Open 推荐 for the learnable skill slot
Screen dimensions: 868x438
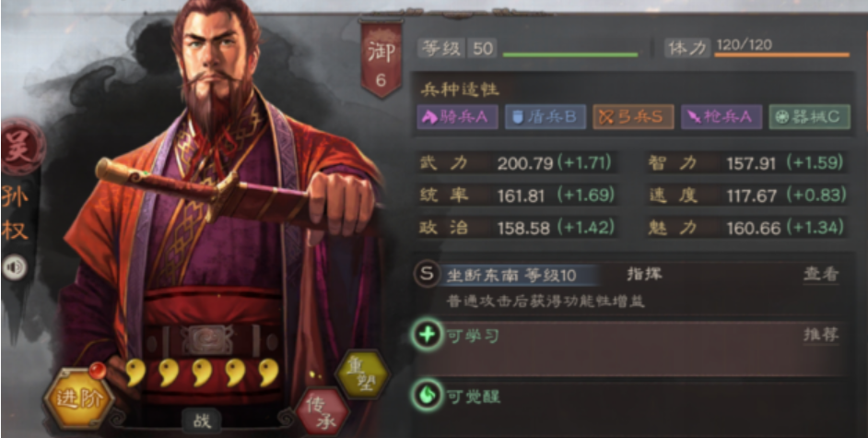tap(821, 335)
